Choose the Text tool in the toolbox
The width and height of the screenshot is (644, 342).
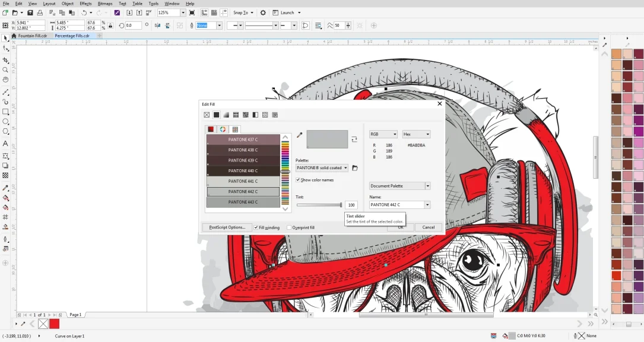click(5, 144)
